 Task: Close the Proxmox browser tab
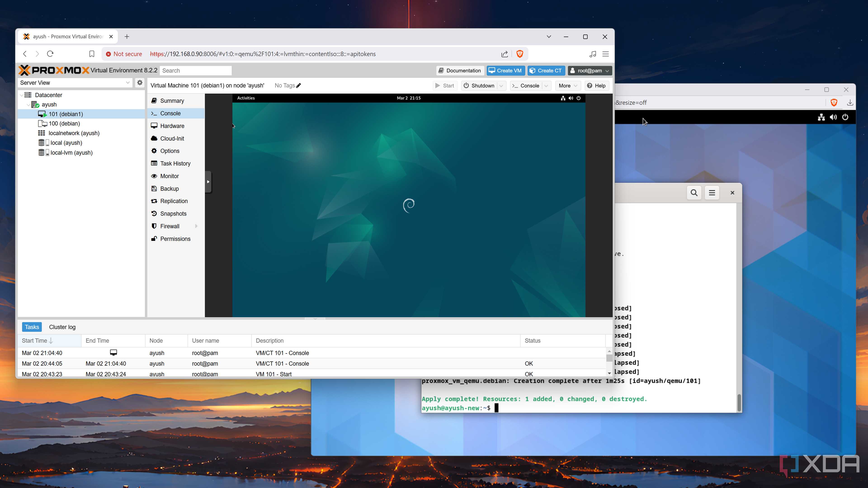pyautogui.click(x=111, y=36)
